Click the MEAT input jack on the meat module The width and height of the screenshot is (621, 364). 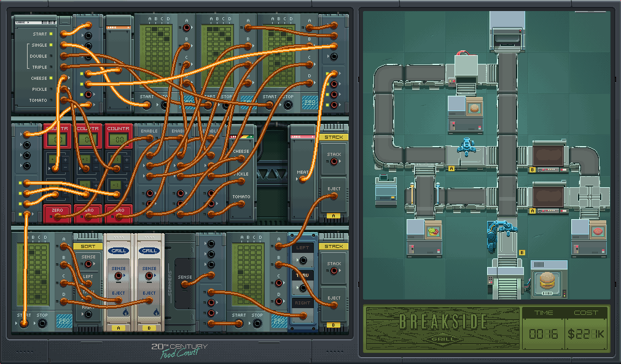pos(303,179)
